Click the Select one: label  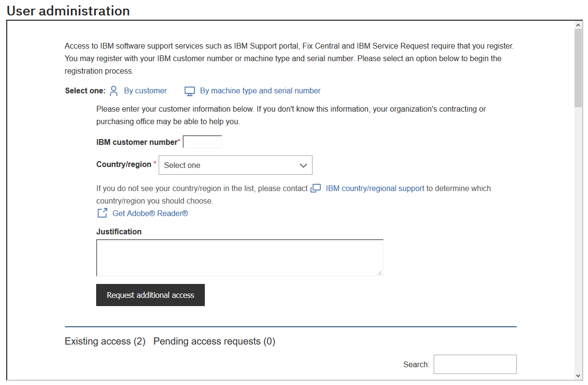(85, 90)
